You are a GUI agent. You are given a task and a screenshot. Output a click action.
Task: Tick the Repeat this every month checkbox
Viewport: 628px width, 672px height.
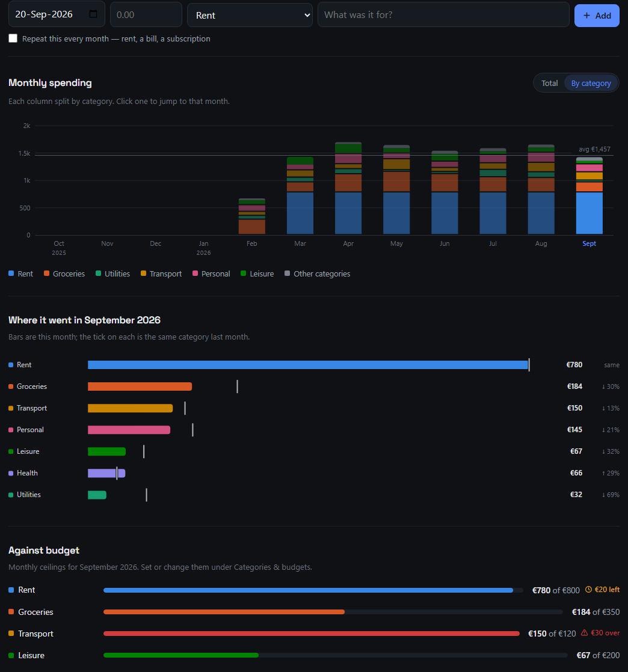point(13,38)
